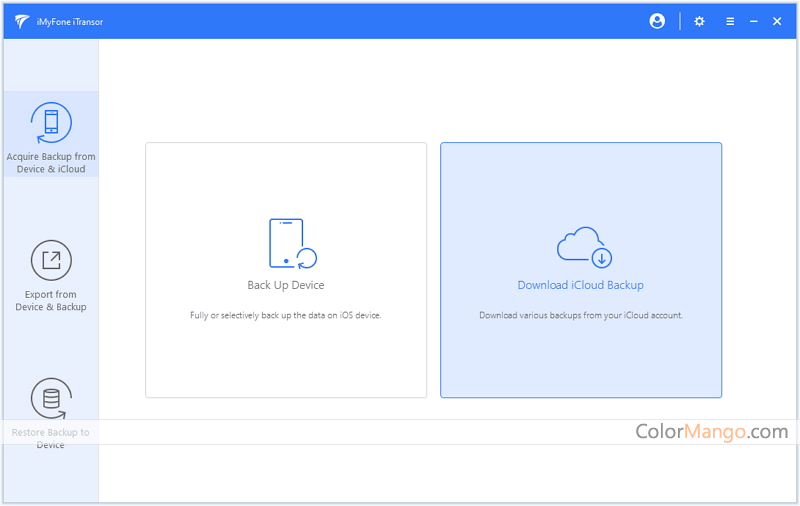Viewport: 800px width, 506px height.
Task: Open settings via the gear icon
Action: pyautogui.click(x=700, y=21)
